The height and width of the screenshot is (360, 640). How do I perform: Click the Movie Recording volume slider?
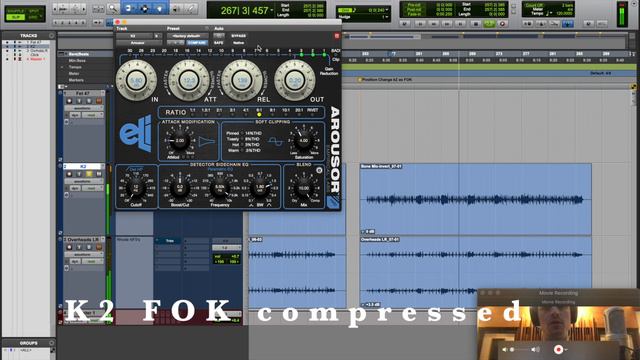point(519,349)
